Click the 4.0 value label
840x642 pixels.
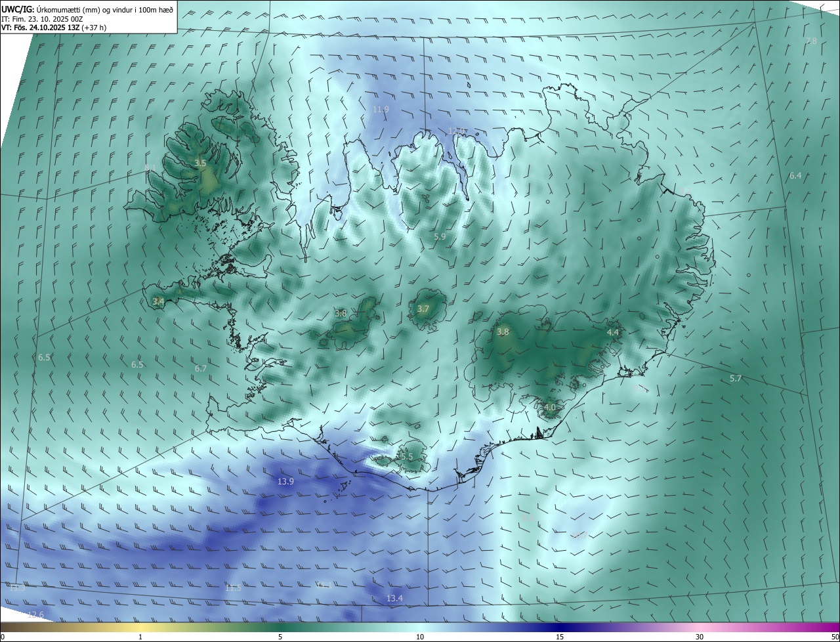click(x=550, y=407)
